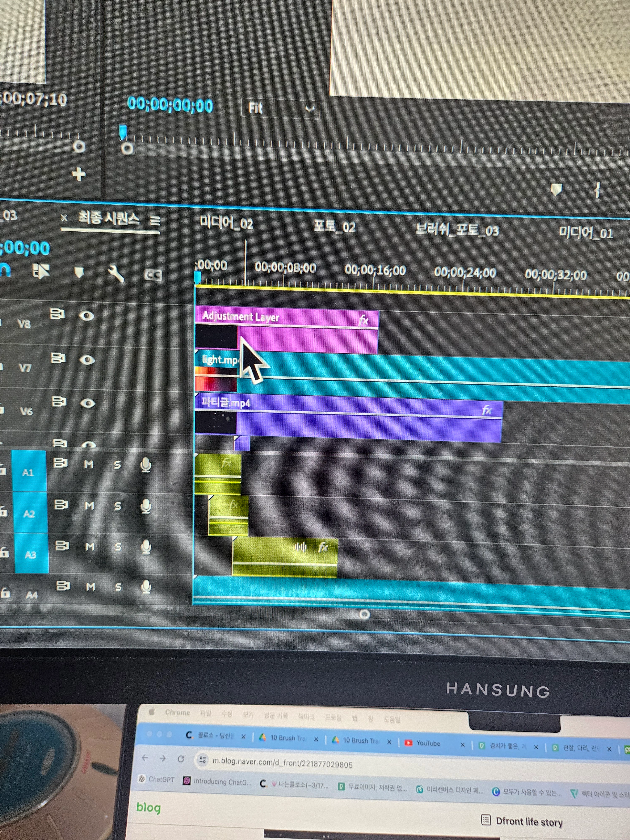The image size is (630, 840).
Task: Click the add marker shield icon
Action: coord(79,272)
